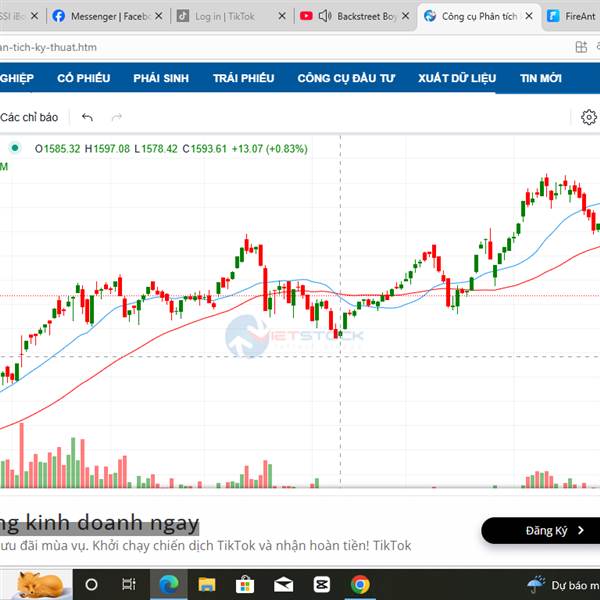The height and width of the screenshot is (600, 600).
Task: Click the browser address bar URL
Action: 48,47
